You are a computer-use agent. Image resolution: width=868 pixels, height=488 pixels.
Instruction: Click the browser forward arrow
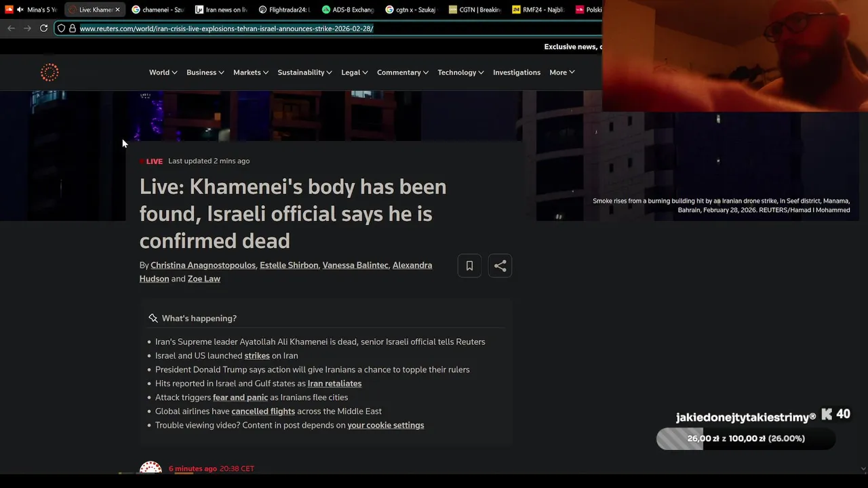[27, 28]
